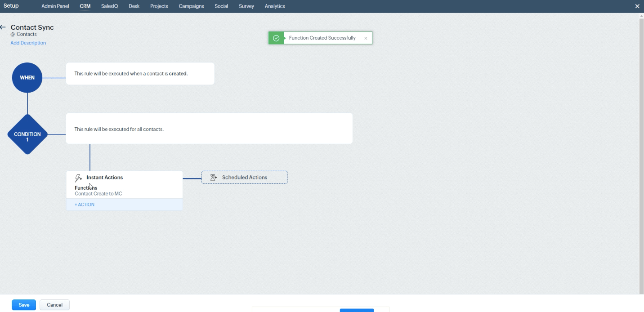This screenshot has width=644, height=312.
Task: Click the WHEN trigger node
Action: click(x=27, y=77)
